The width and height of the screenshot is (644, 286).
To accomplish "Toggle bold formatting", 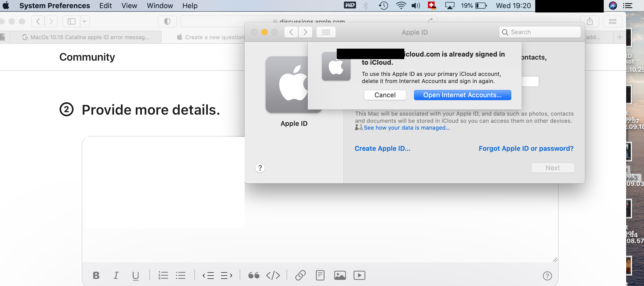I will 96,275.
